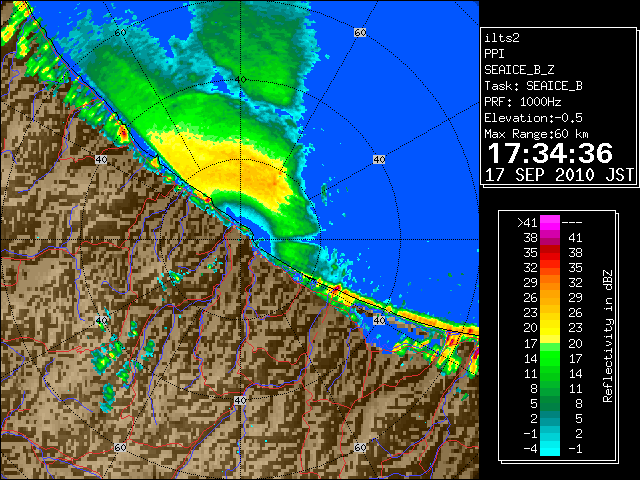Viewport: 640px width, 480px height.
Task: Click the 'SEAICE_B_Z' product name
Action: [x=519, y=70]
